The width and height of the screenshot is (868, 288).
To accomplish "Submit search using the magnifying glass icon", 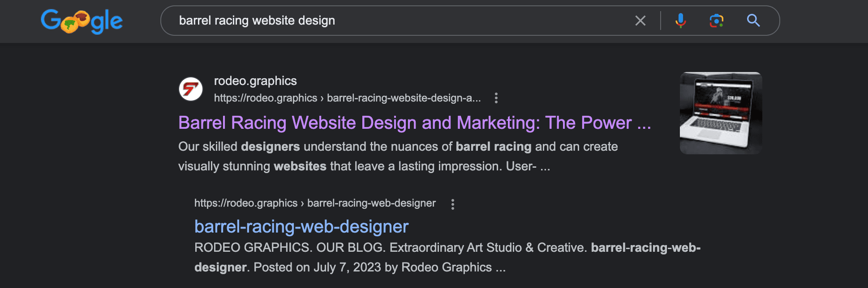I will click(753, 21).
